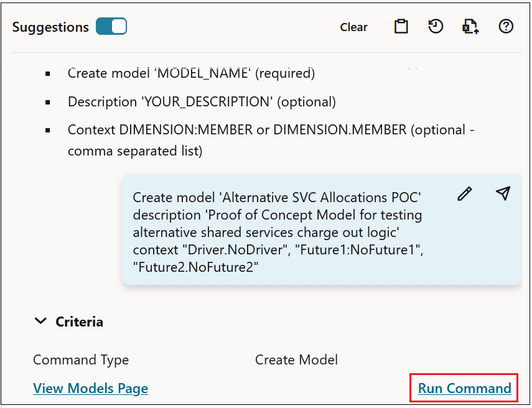
Task: Open the help dialog
Action: (506, 26)
